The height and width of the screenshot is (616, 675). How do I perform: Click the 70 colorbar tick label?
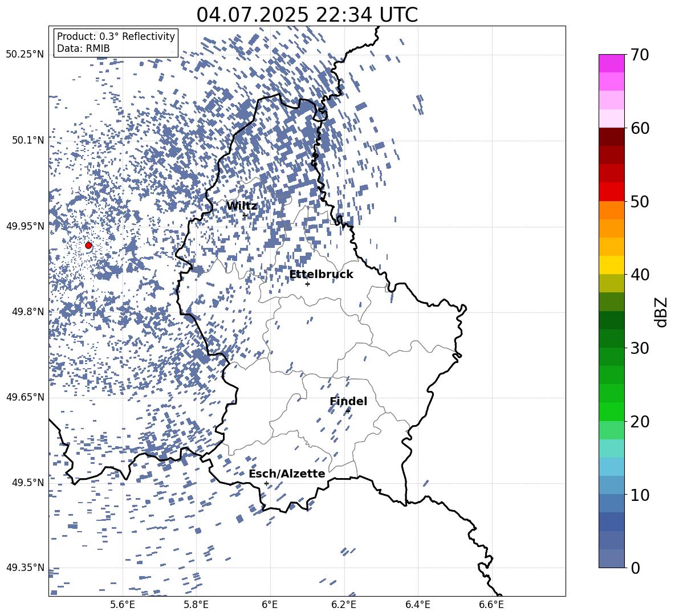click(x=640, y=55)
